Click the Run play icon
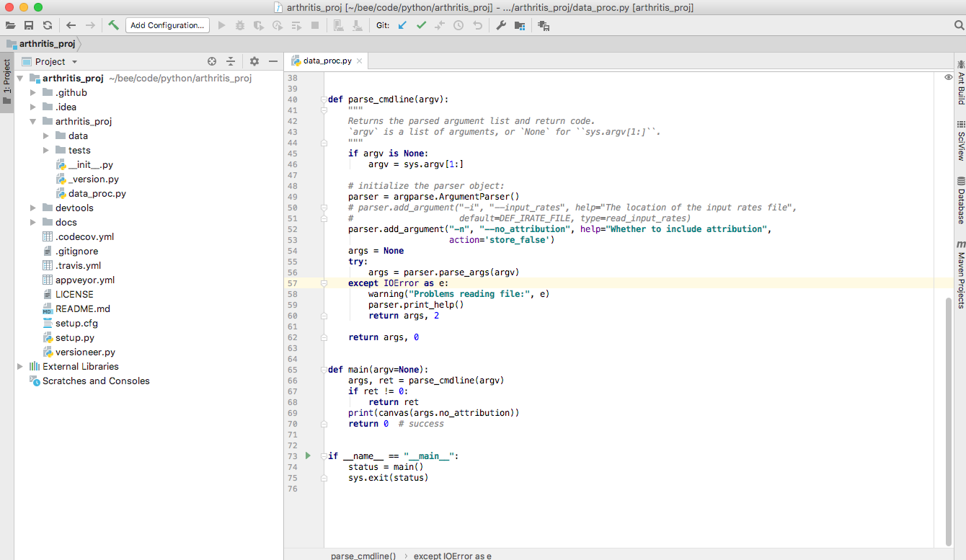This screenshot has height=560, width=966. tap(221, 25)
